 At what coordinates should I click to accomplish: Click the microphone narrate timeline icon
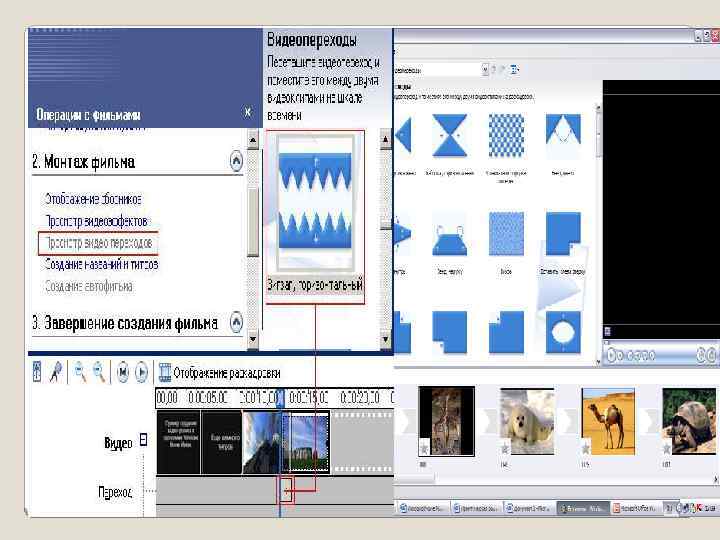click(x=56, y=372)
